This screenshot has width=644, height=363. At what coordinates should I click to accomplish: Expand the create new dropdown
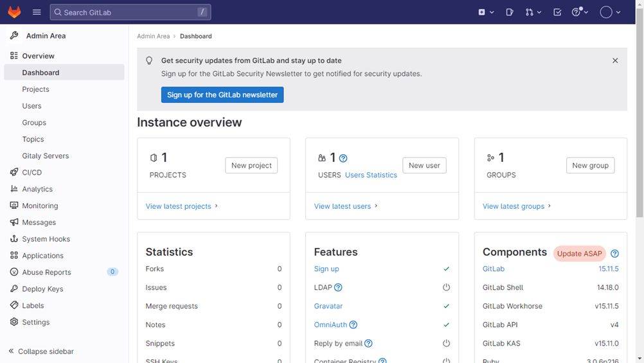coord(486,12)
